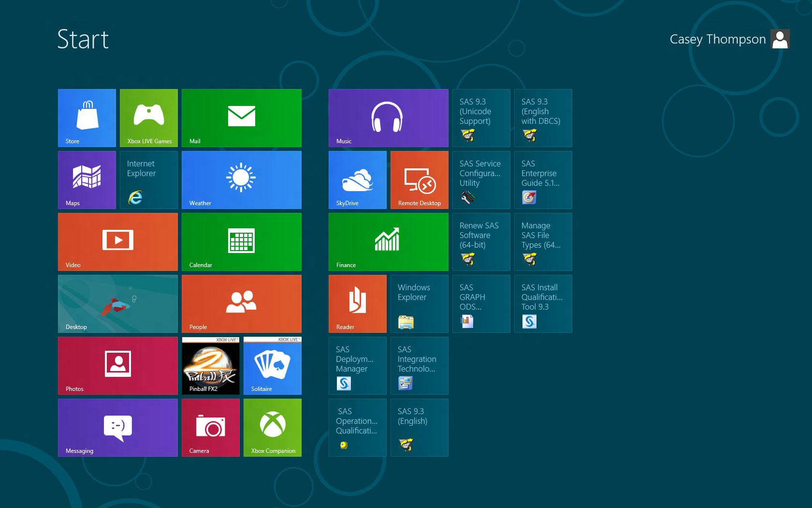Launch SAS Enterprise Guide 5.1 tile

click(x=543, y=180)
